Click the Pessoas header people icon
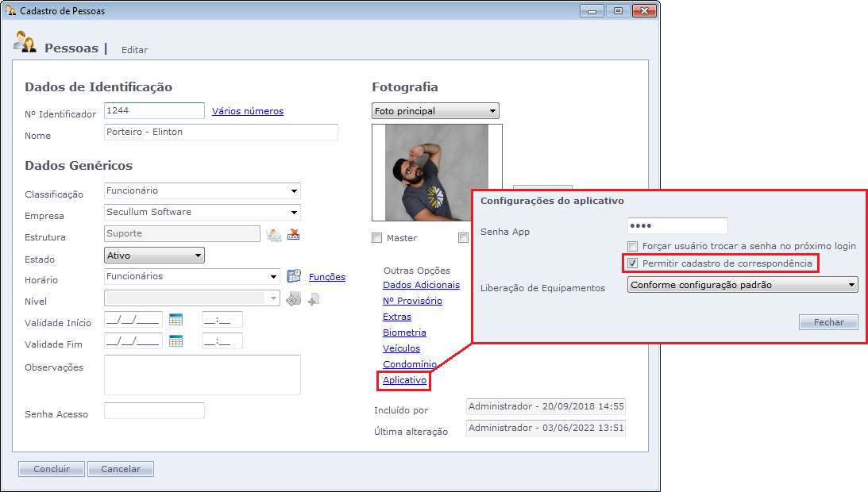 25,43
